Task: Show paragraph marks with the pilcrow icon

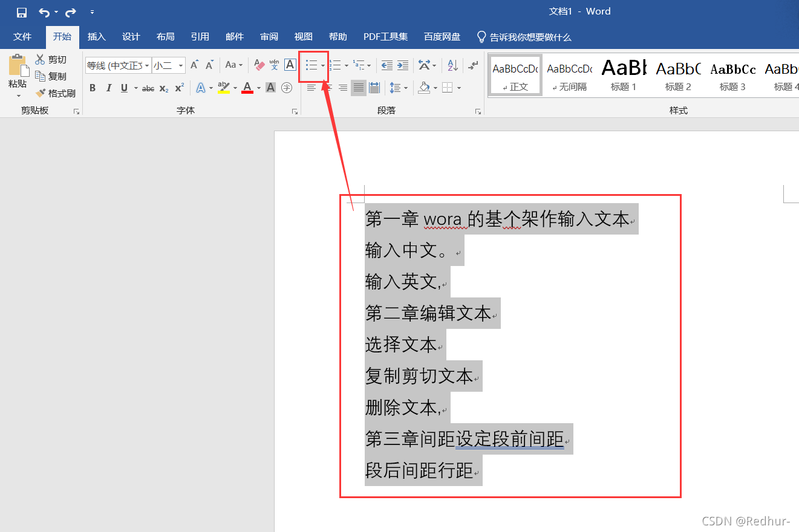Action: (472, 65)
